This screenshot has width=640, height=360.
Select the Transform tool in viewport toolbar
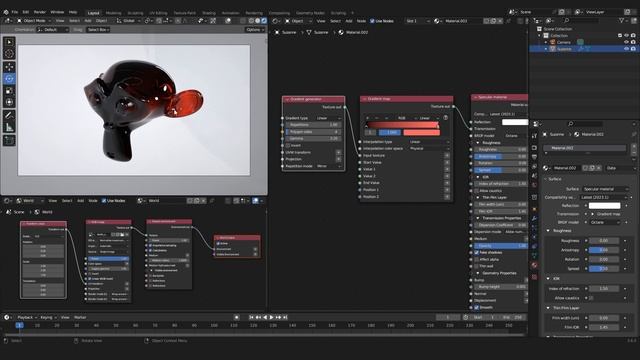(x=9, y=102)
